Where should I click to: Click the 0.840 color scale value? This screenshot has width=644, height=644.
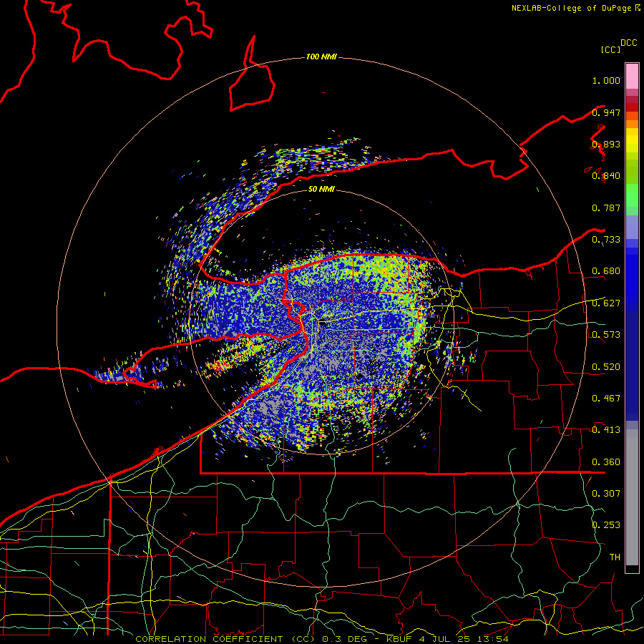point(606,176)
